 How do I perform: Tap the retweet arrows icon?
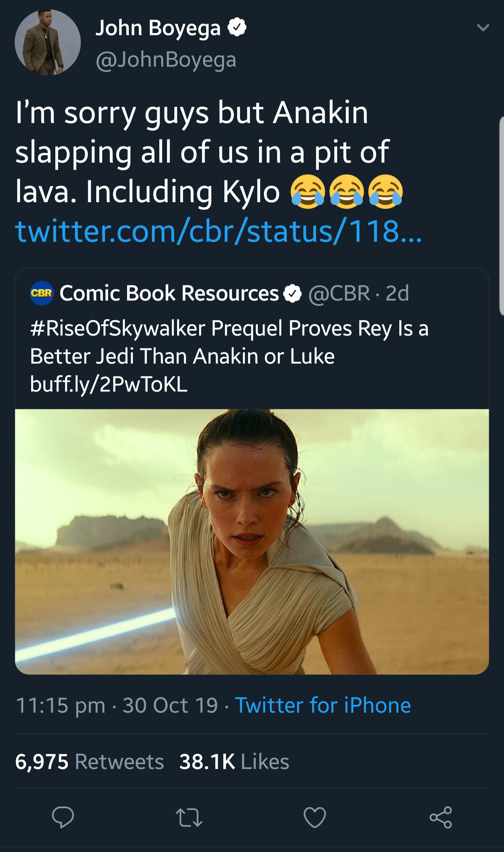click(x=189, y=817)
